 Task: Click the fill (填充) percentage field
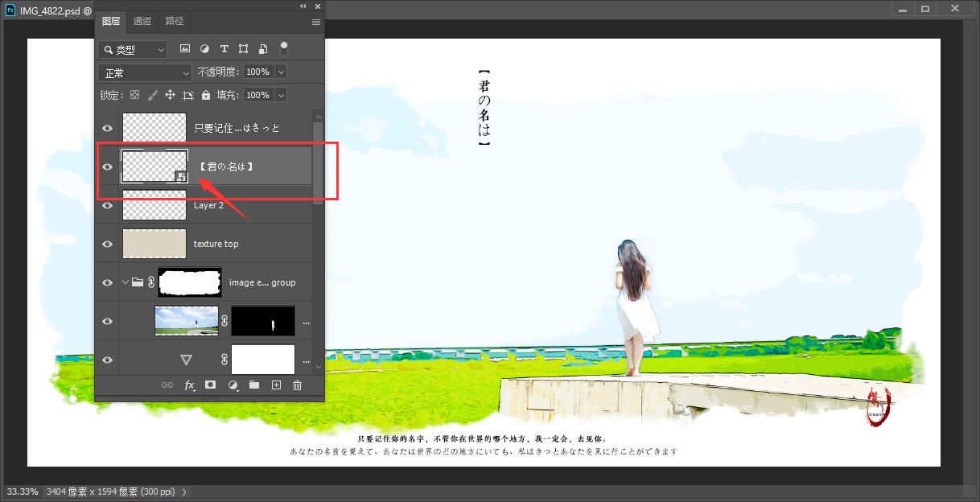click(257, 95)
